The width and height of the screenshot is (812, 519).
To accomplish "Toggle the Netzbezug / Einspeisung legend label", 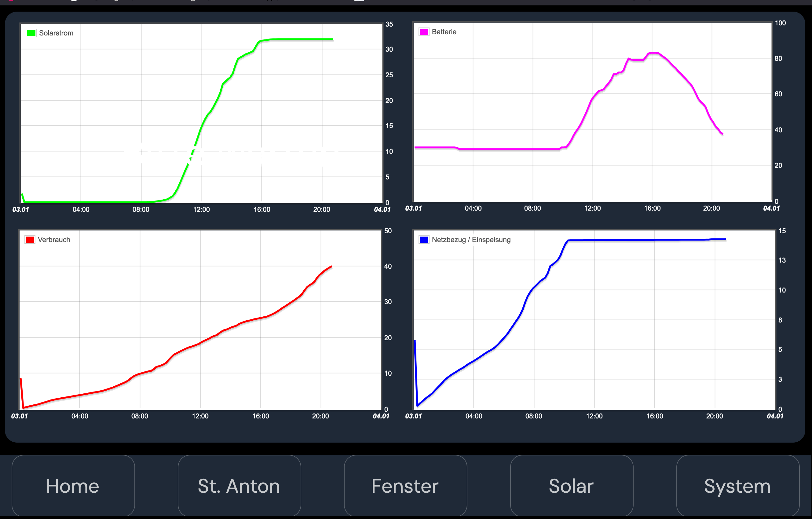I will coord(471,240).
